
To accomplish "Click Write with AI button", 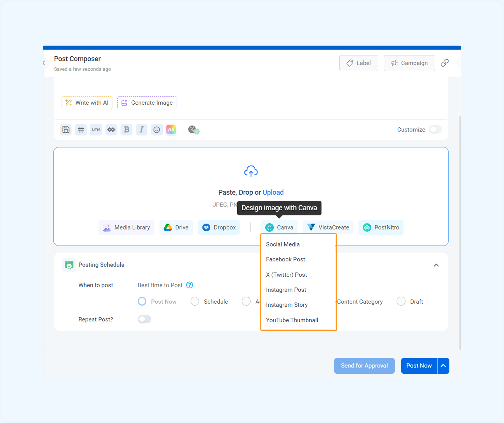I will click(87, 103).
